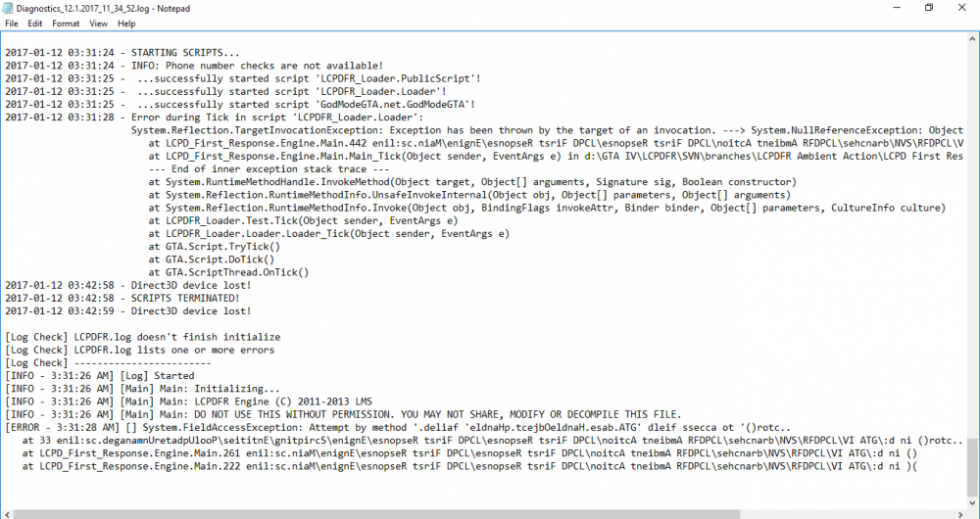980x519 pixels.
Task: Click 'at GTA.Script.TryTick()' line
Action: pos(215,247)
